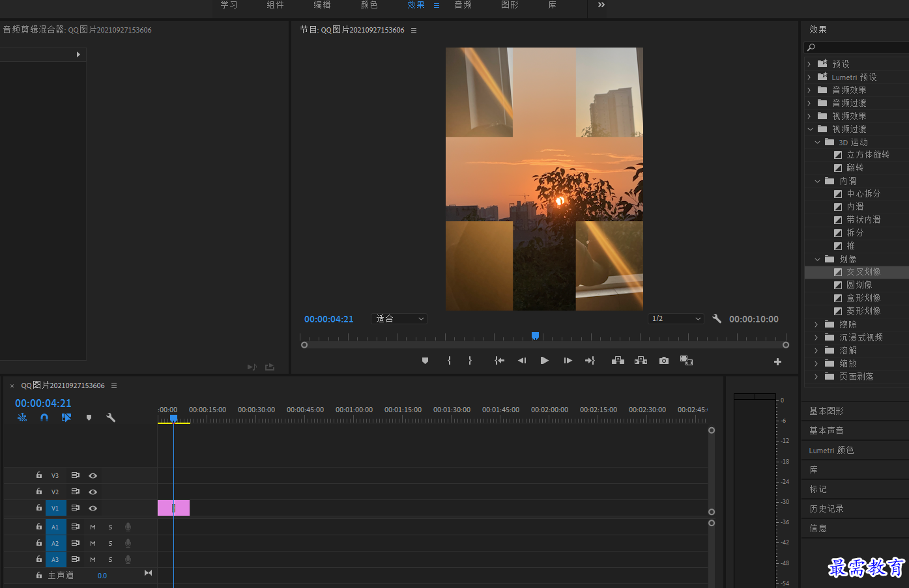This screenshot has width=909, height=588.
Task: Toggle insert sequences as nests icon
Action: click(x=22, y=417)
